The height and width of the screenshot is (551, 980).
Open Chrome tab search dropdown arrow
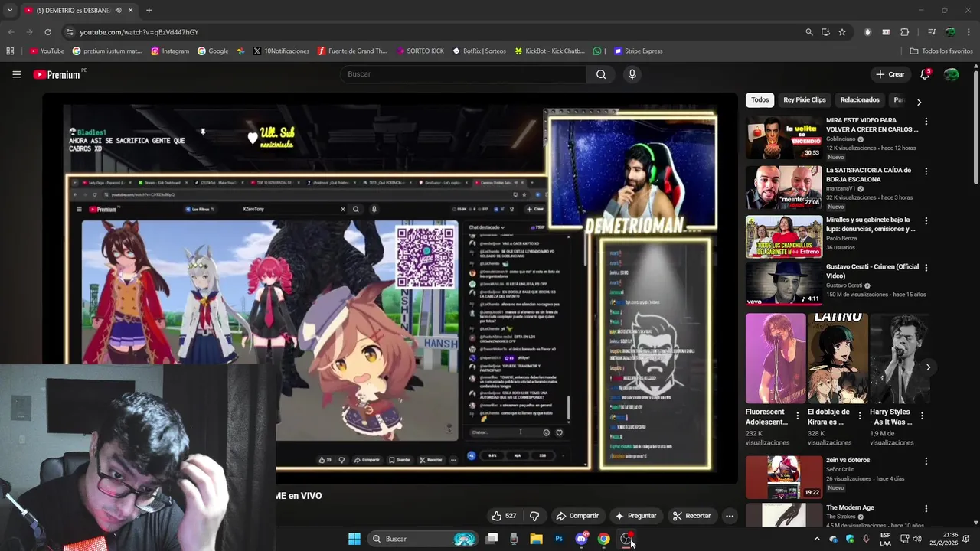pos(9,10)
